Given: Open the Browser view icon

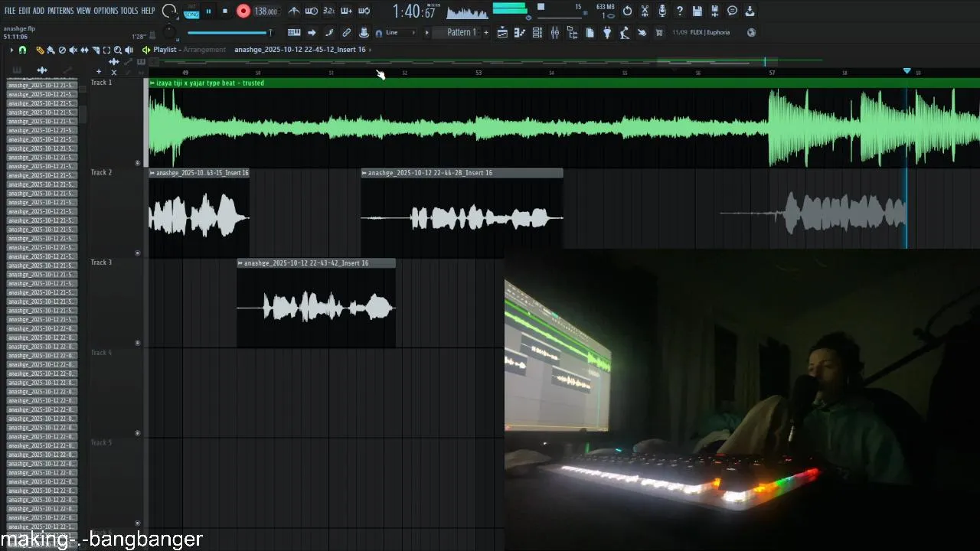Looking at the screenshot, I should click(x=572, y=33).
